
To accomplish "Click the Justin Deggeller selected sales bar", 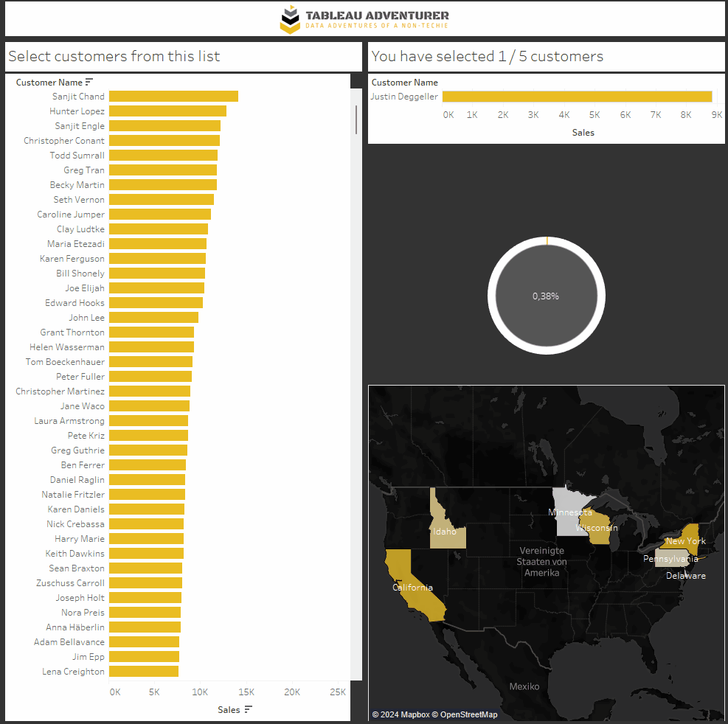I will click(577, 97).
